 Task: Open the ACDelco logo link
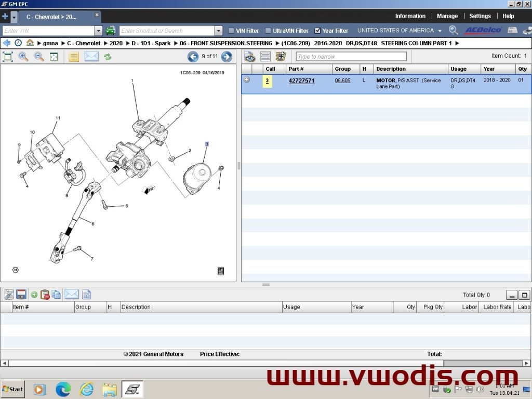pyautogui.click(x=483, y=30)
